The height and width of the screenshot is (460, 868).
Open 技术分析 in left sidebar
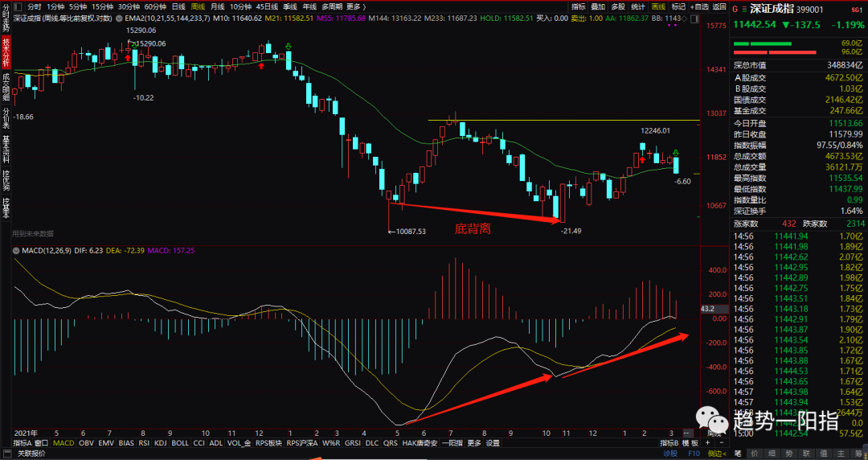coord(6,52)
